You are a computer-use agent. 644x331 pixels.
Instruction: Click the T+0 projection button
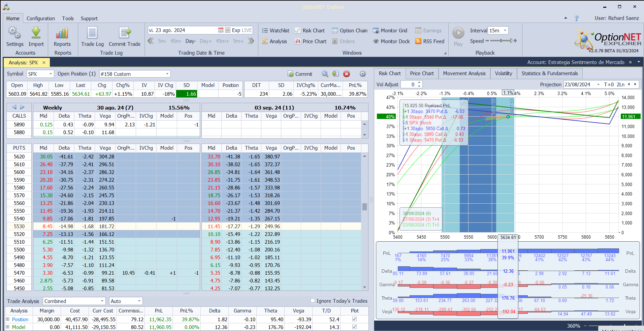[x=609, y=85]
